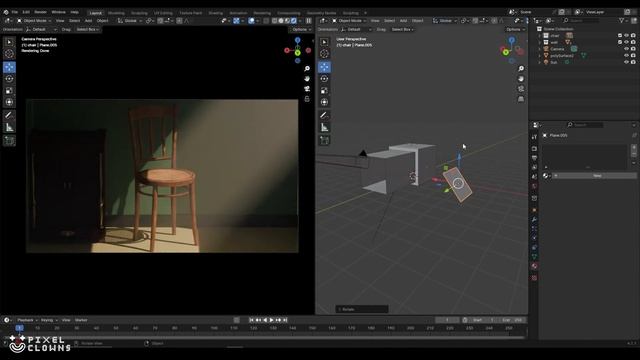640x360 pixels.
Task: Open Object Mode dropdown in right viewport
Action: 349,20
